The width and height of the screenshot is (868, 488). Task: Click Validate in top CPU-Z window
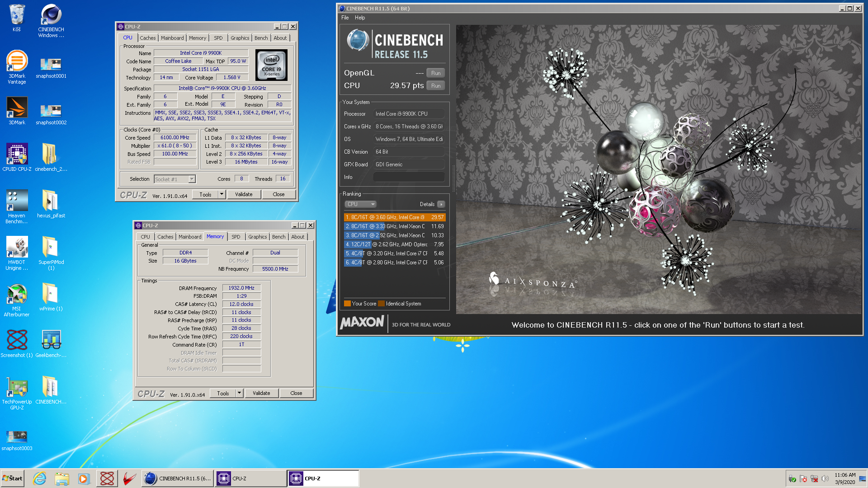point(244,194)
